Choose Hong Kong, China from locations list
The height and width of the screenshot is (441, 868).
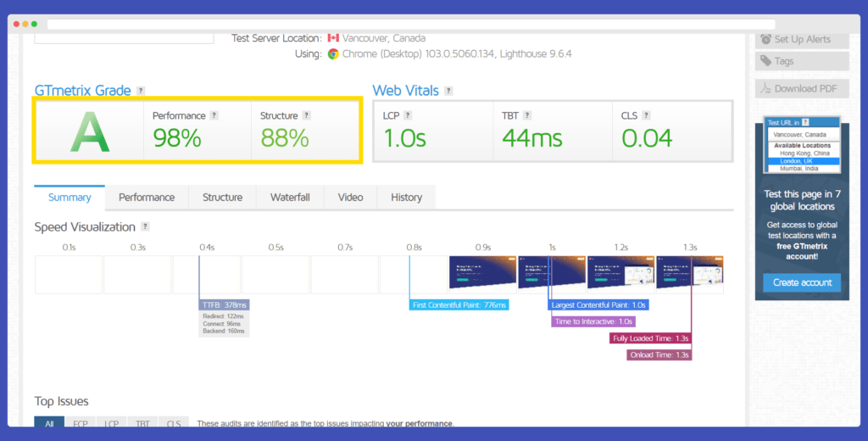[804, 153]
